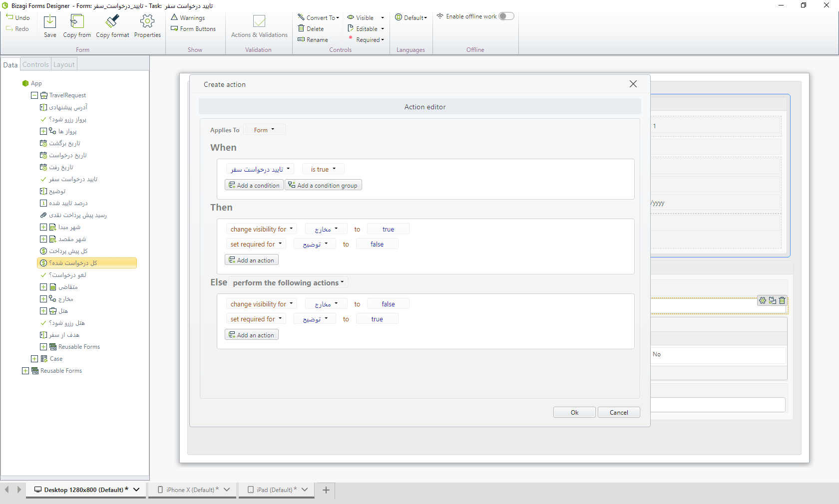Viewport: 839px width, 504px height.
Task: Click Add an action in Then
Action: [x=252, y=260]
